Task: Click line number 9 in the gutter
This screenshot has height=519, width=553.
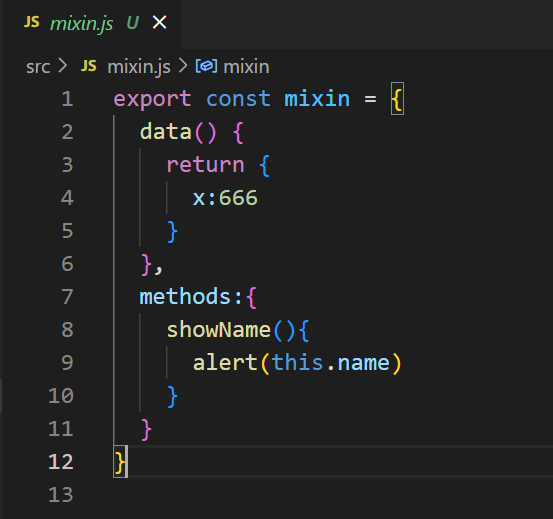Action: pos(67,362)
